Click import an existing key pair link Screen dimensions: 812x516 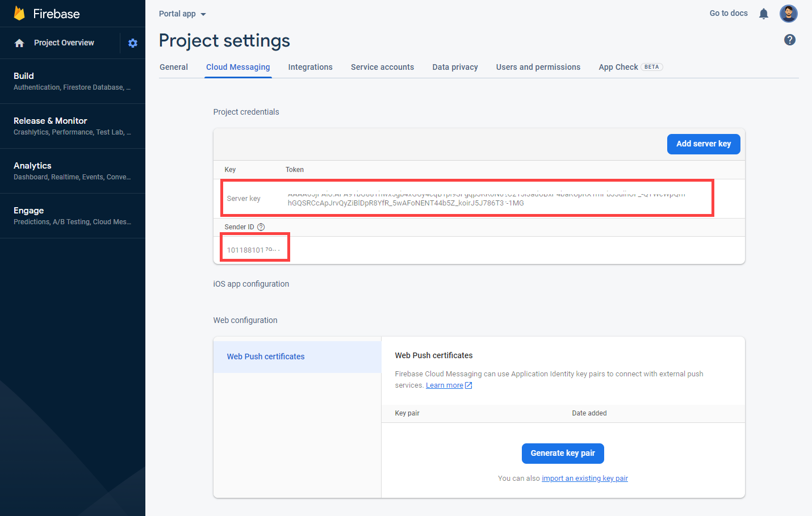[585, 479]
